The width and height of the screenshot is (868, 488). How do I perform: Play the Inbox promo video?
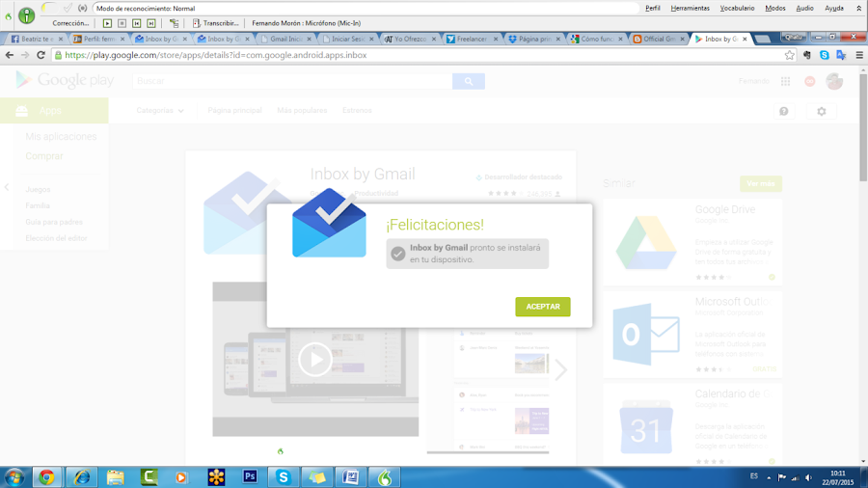[315, 360]
